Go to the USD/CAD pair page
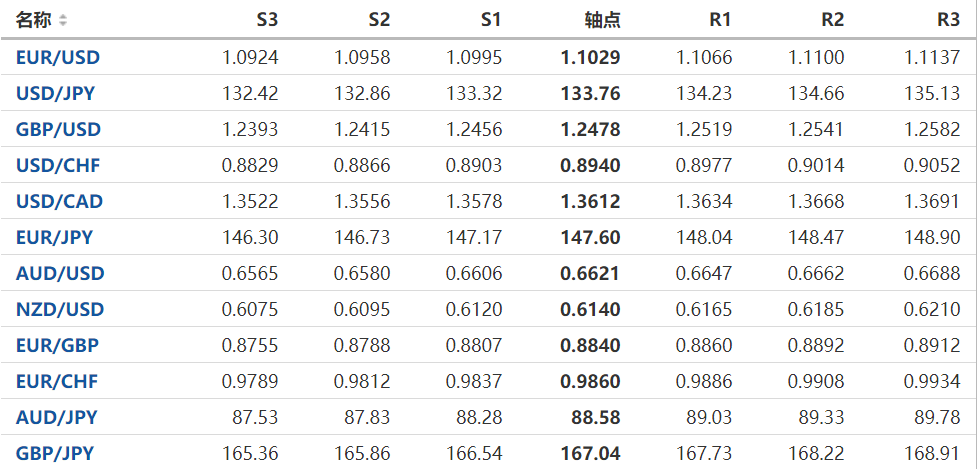Screen dimensions: 978x469 (x=59, y=201)
